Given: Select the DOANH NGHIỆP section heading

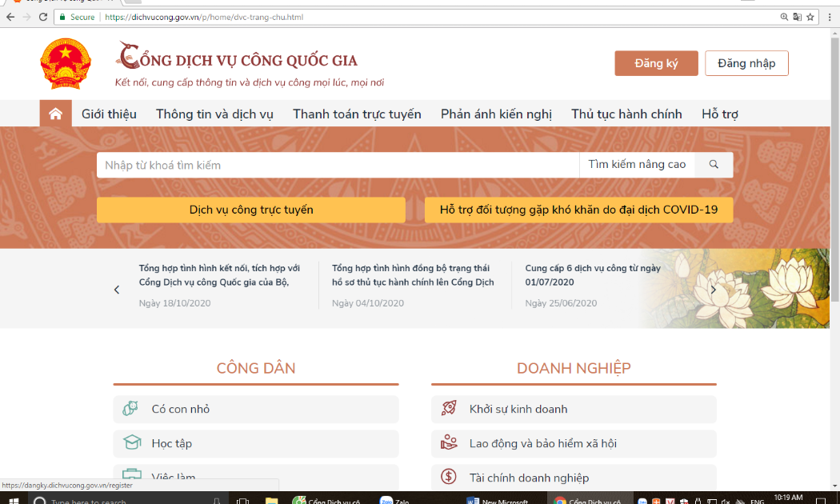Looking at the screenshot, I should [x=574, y=368].
